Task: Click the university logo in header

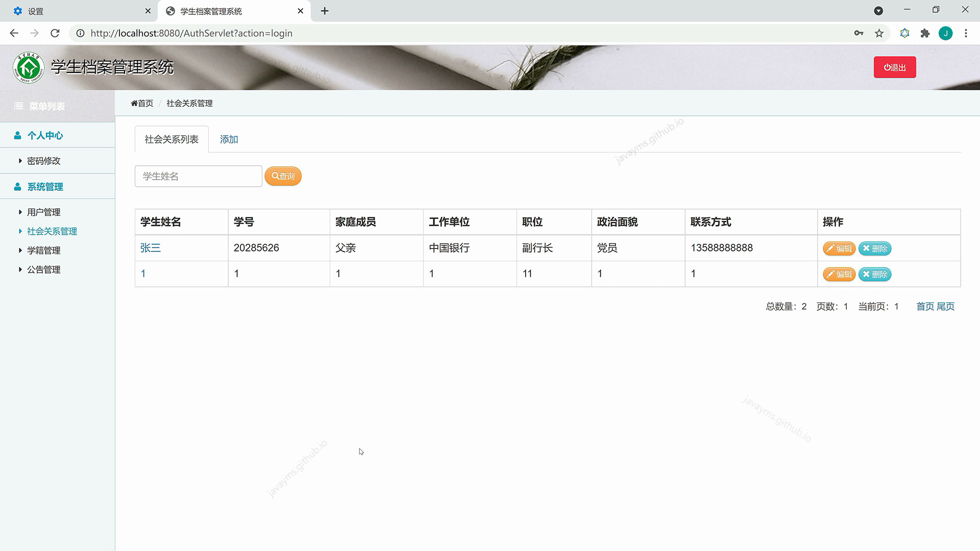Action: point(29,67)
